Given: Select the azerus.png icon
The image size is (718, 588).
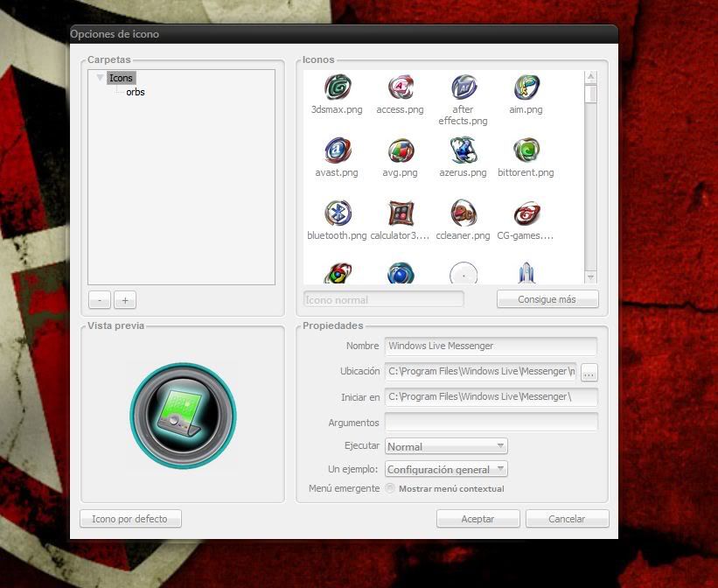Looking at the screenshot, I should [x=464, y=150].
